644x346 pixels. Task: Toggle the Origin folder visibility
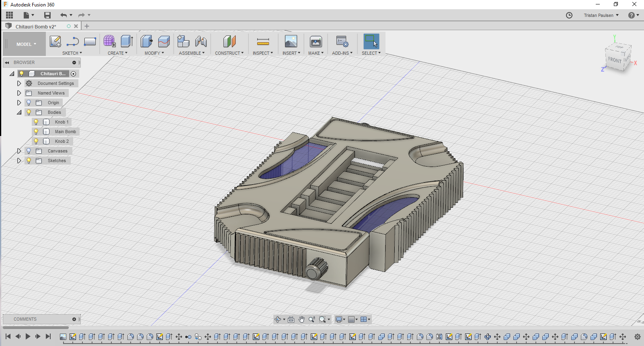point(29,103)
